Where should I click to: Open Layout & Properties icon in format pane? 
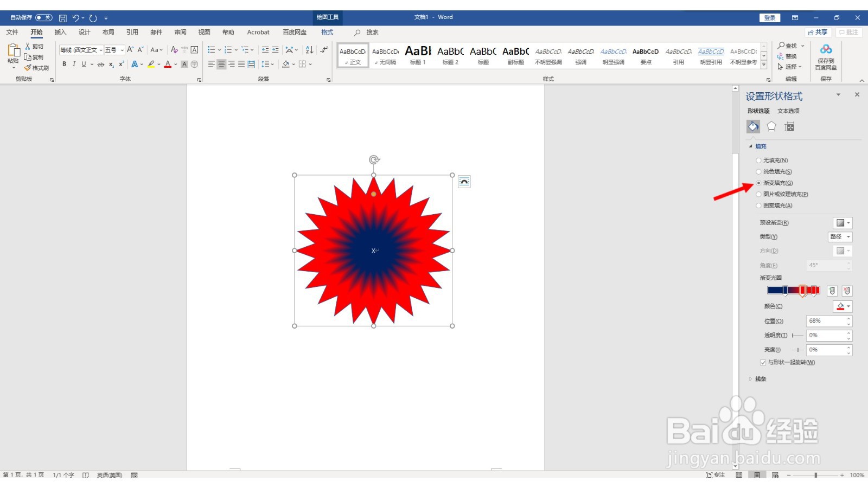(x=789, y=127)
